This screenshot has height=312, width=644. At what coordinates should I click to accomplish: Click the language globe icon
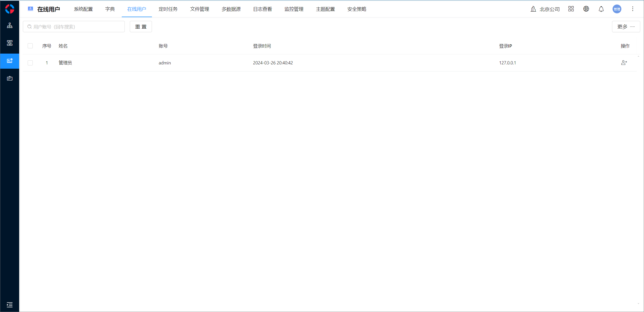(x=586, y=9)
